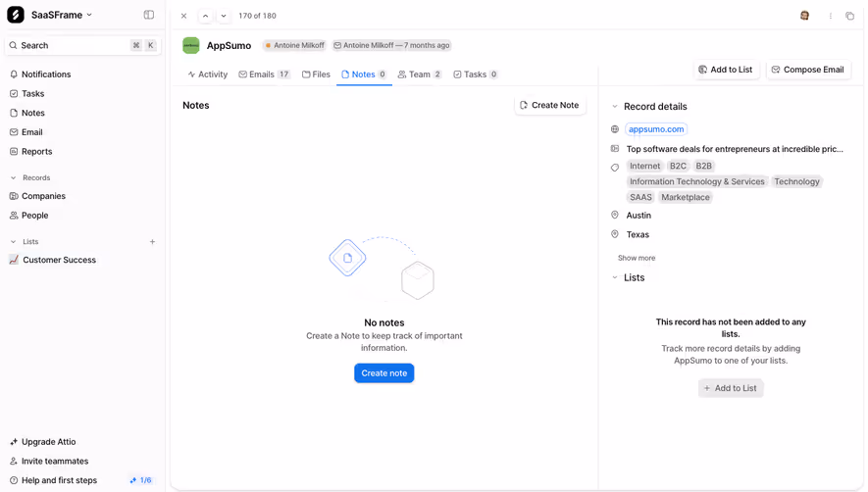Select the Notes tab
Image resolution: width=868 pixels, height=492 pixels.
click(x=364, y=74)
